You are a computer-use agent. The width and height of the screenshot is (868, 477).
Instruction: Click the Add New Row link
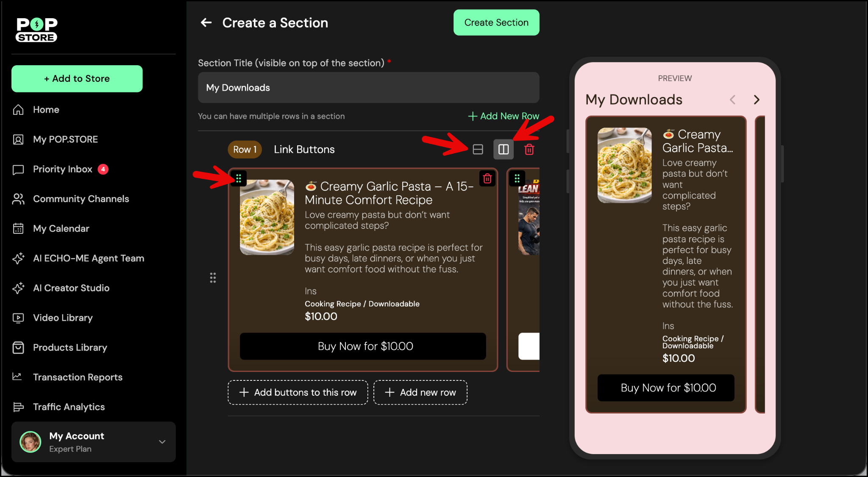click(x=504, y=116)
